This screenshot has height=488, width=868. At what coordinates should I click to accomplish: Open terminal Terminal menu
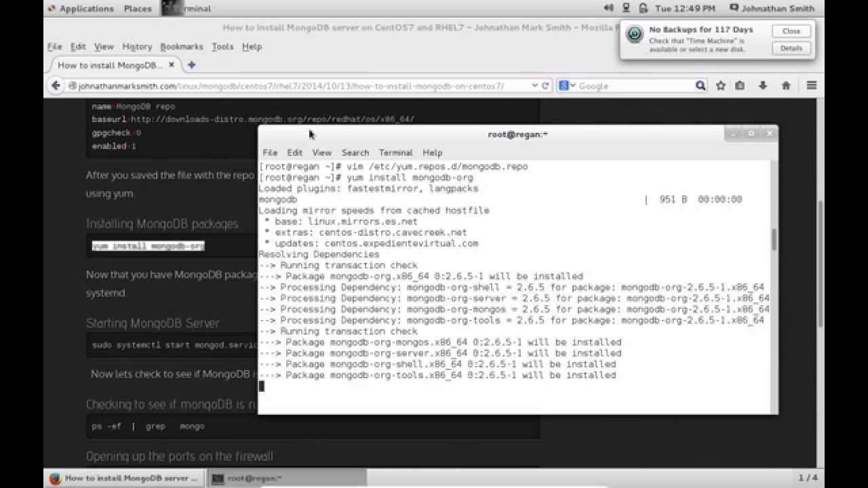tap(396, 152)
